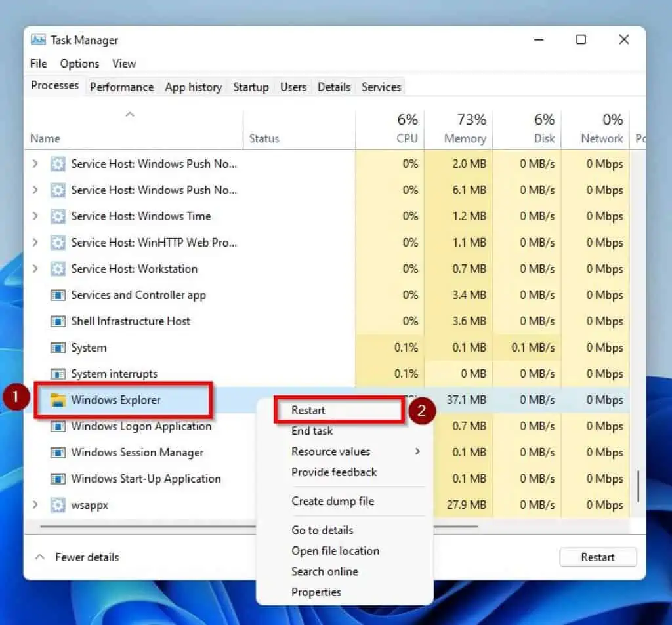Open the Resource values submenu

[331, 451]
